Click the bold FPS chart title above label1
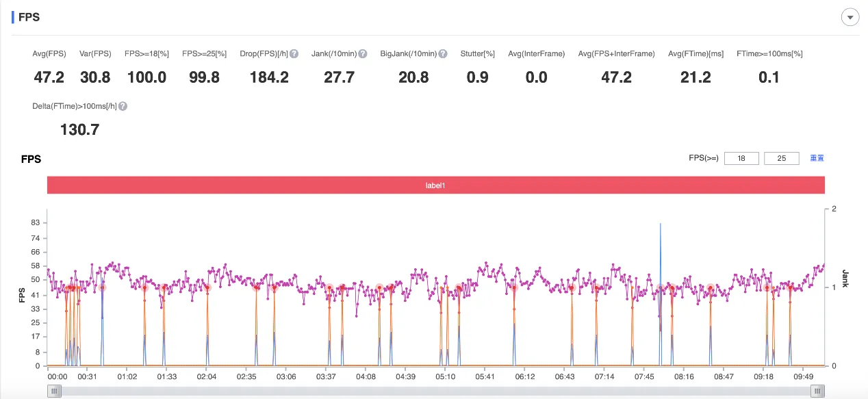Viewport: 868px width, 399px height. pos(31,159)
